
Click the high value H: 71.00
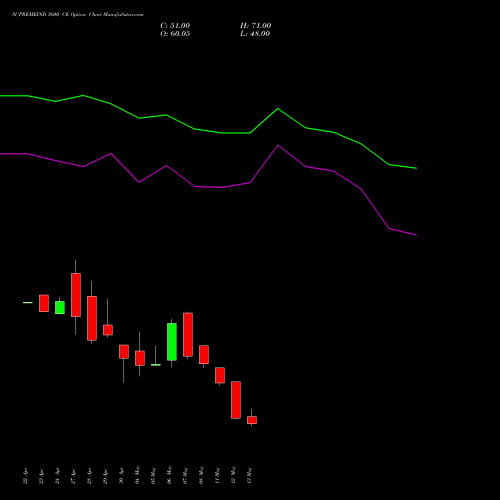click(x=256, y=26)
